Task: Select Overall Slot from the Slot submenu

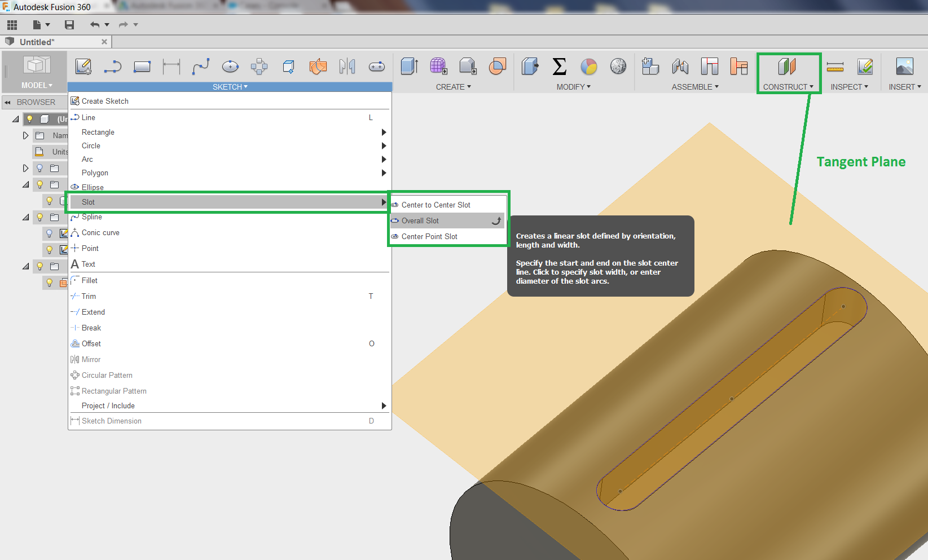Action: [x=420, y=221]
